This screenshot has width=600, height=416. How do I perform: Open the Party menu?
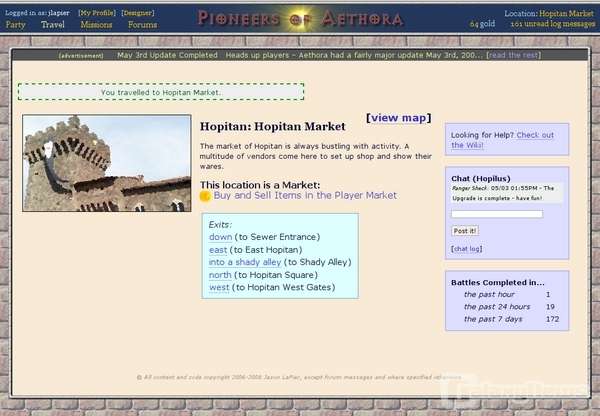pyautogui.click(x=15, y=25)
